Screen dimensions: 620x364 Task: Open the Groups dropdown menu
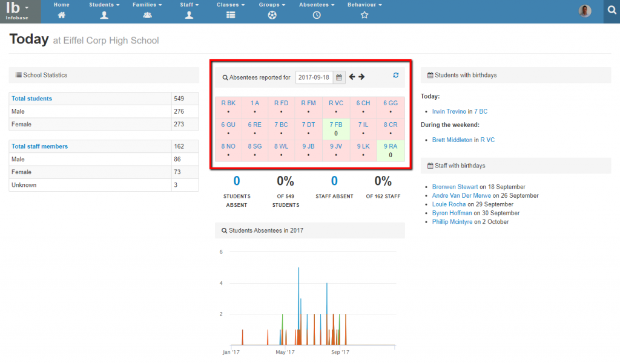coord(272,5)
